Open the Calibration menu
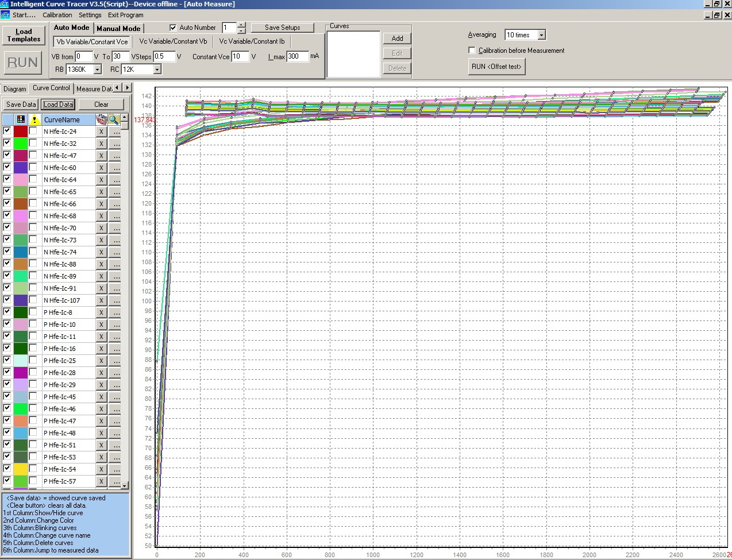 click(57, 15)
